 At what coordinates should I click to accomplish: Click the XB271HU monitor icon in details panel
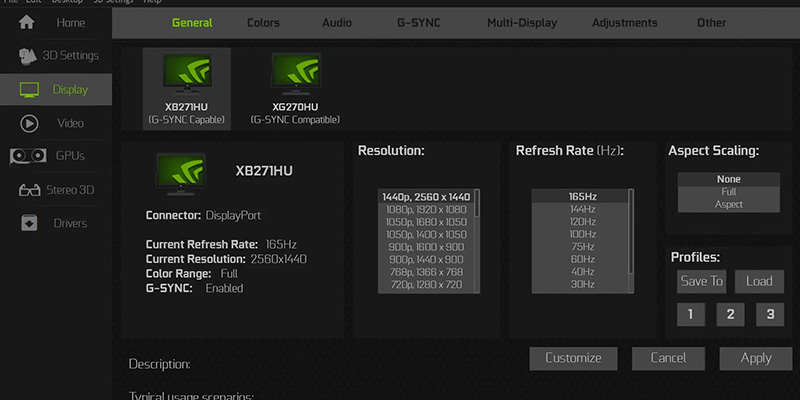(x=181, y=174)
